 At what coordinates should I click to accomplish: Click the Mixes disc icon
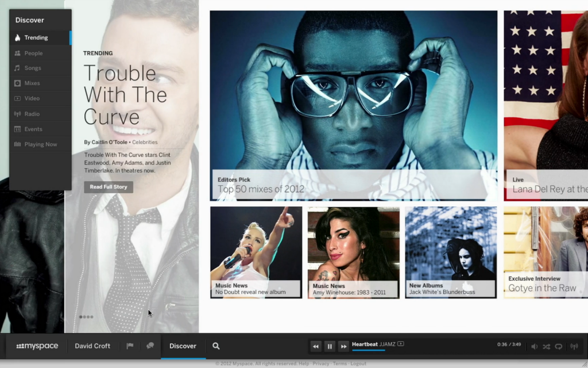(x=17, y=83)
